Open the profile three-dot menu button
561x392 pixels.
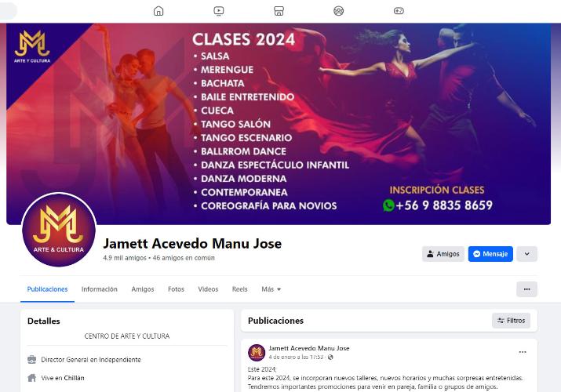click(x=526, y=289)
